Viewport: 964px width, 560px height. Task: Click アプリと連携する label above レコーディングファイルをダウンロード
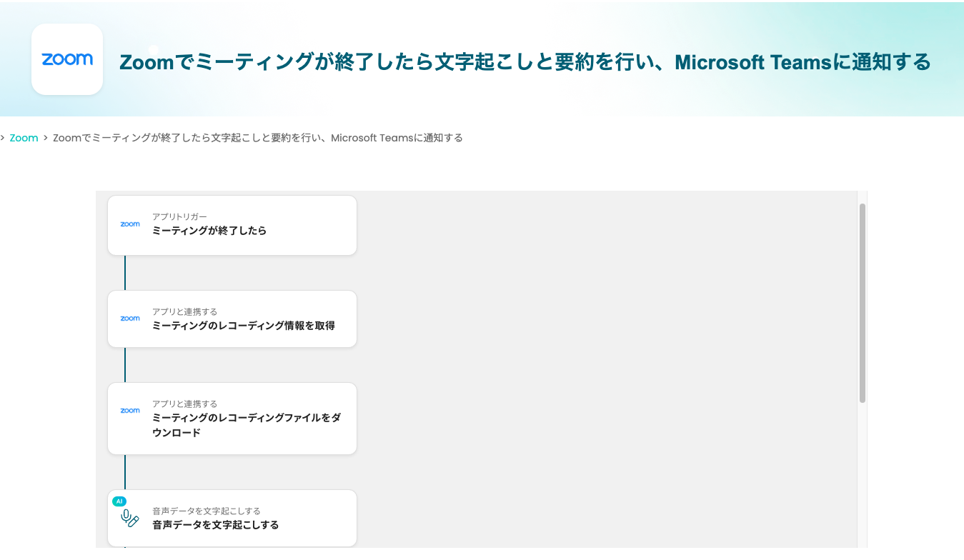[184, 404]
